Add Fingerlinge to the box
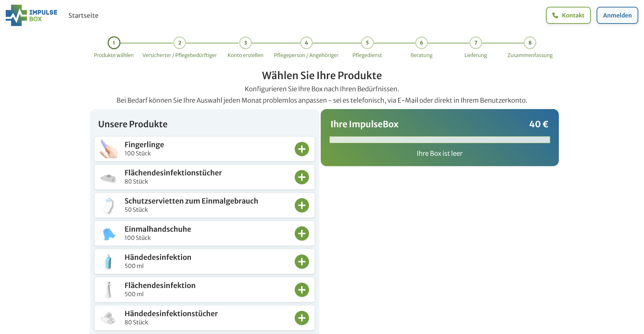Screen dimensions: 644x334 pyautogui.click(x=302, y=149)
